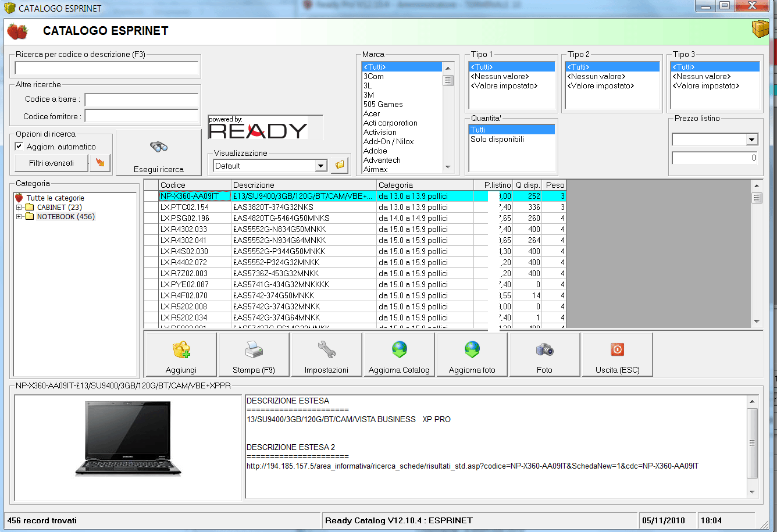The width and height of the screenshot is (777, 532).
Task: Click the CABINET folder icon in tree
Action: (30, 208)
